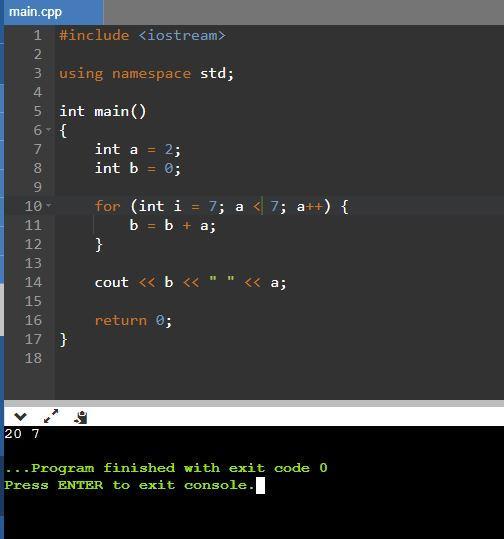Click the clear console icon
This screenshot has width=504, height=539.
point(81,417)
